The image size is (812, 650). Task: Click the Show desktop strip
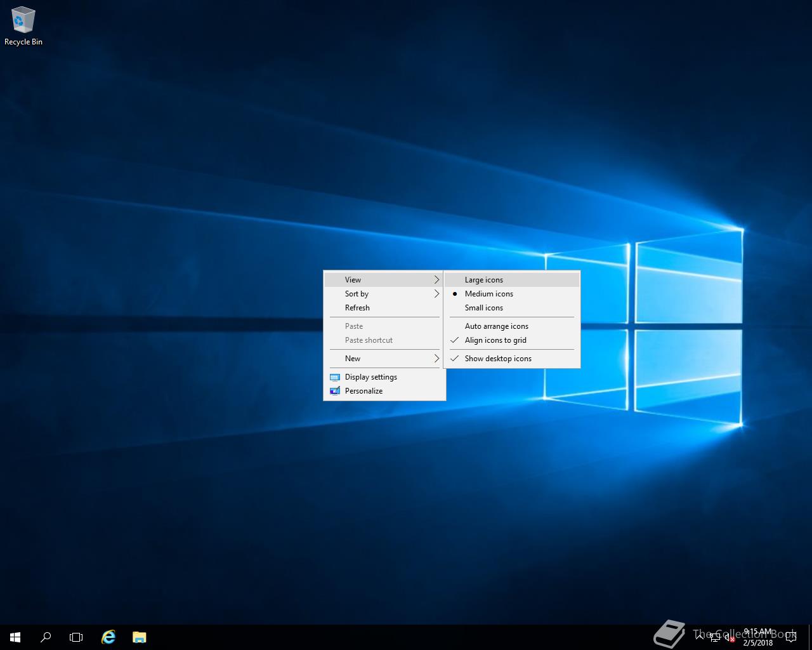click(810, 637)
